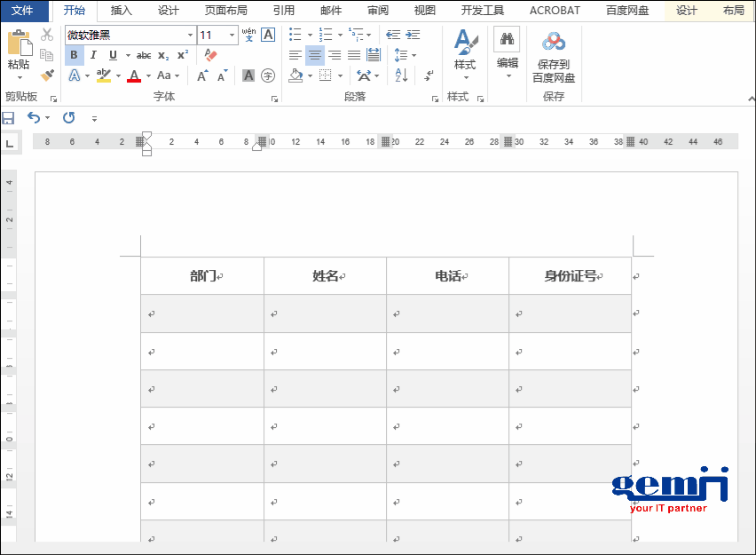Toggle Italic formatting
This screenshot has width=756, height=555.
pos(93,55)
